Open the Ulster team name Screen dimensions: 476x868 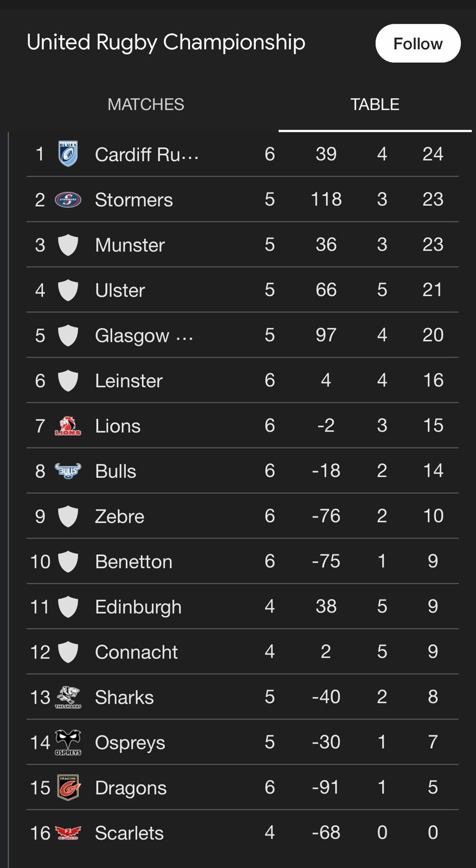click(120, 290)
